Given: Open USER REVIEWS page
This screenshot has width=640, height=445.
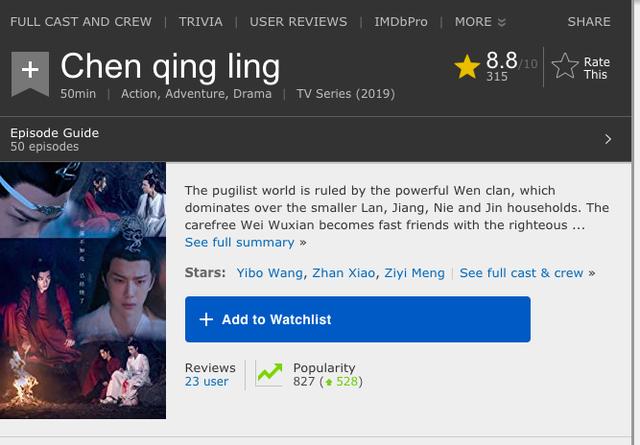Looking at the screenshot, I should [298, 21].
